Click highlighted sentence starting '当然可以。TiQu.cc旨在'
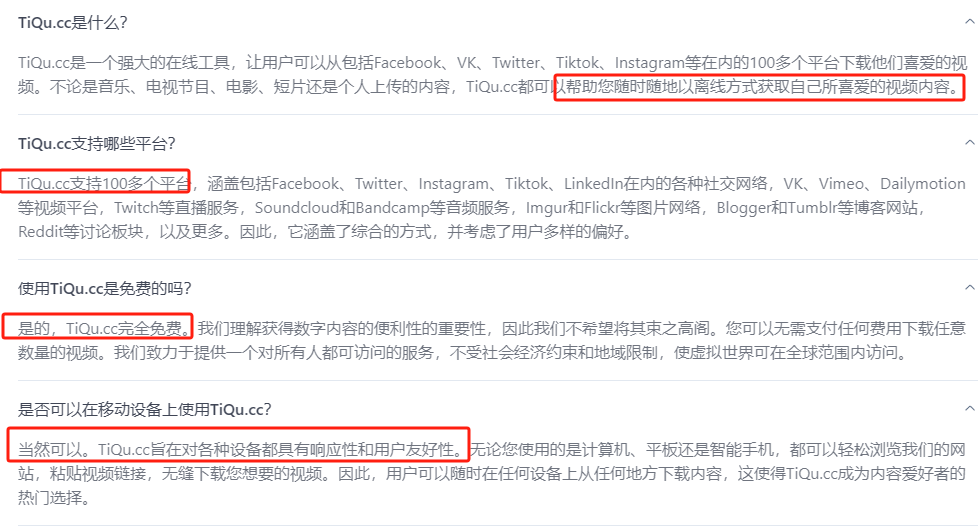This screenshot has height=531, width=979. tap(242, 449)
